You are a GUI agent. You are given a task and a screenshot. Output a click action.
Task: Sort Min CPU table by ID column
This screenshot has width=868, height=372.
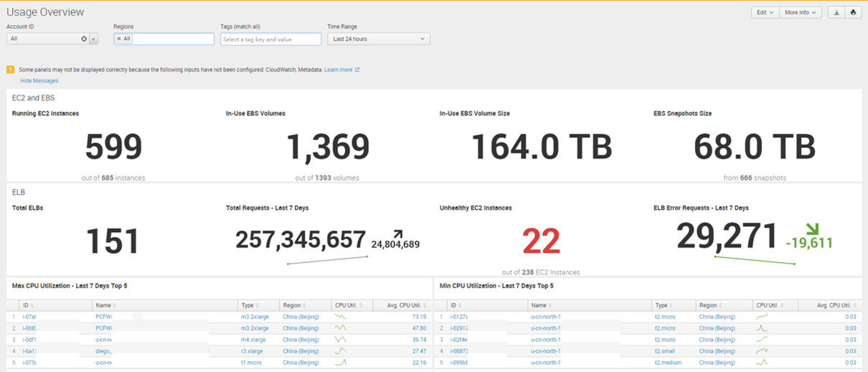click(x=456, y=305)
